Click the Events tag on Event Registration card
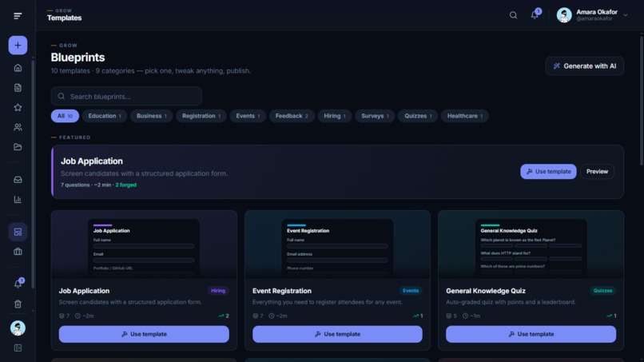Image resolution: width=644 pixels, height=362 pixels. point(411,291)
